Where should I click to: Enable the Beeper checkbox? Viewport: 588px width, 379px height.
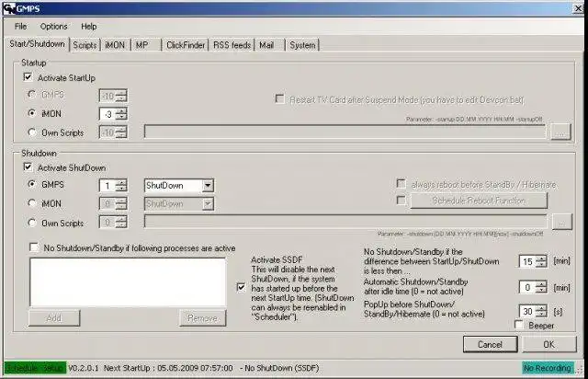(x=519, y=325)
